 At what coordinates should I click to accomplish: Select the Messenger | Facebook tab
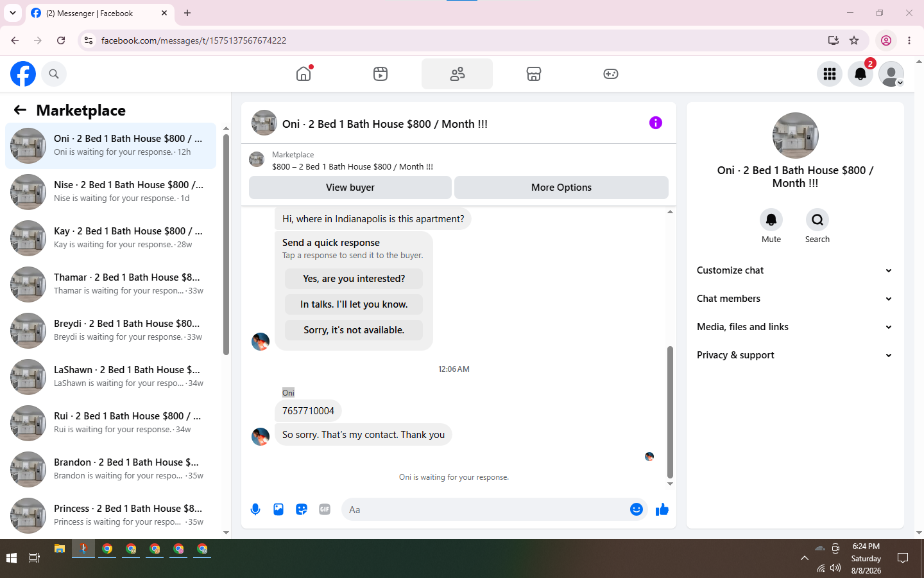pos(99,13)
